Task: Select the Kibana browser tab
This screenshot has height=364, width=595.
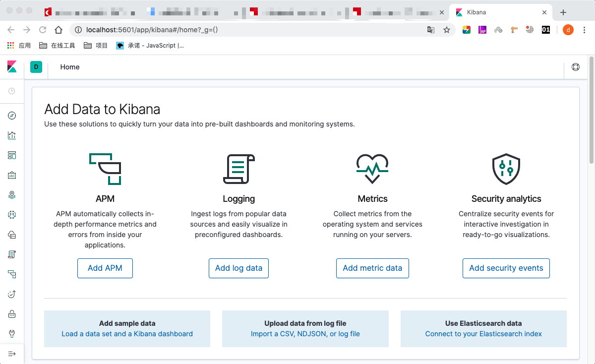Action: click(501, 12)
